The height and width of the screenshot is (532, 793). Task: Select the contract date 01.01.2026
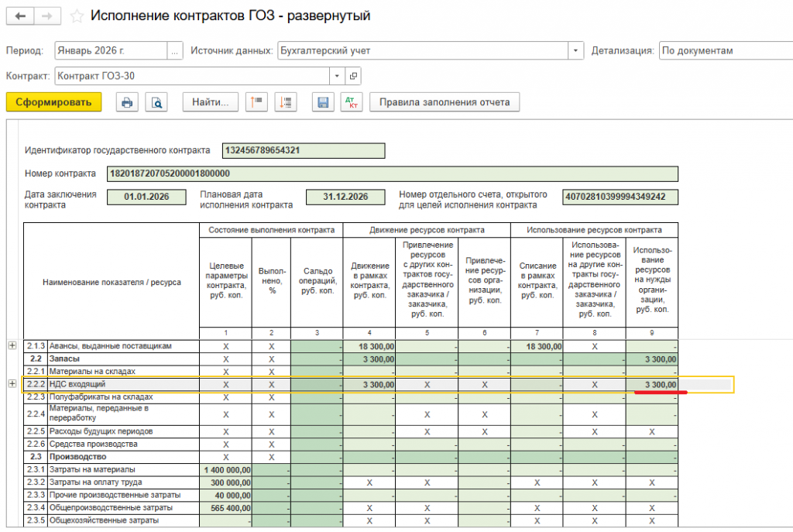pos(146,197)
